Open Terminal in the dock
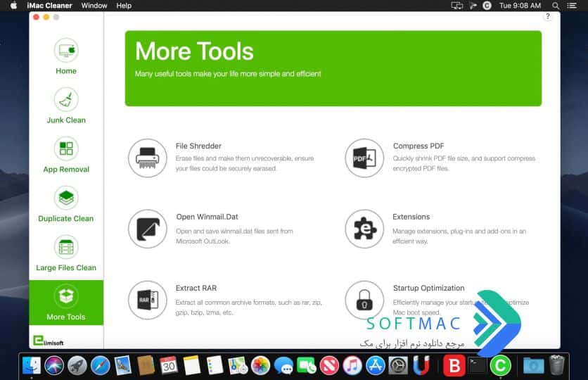The width and height of the screenshot is (588, 380). click(477, 365)
